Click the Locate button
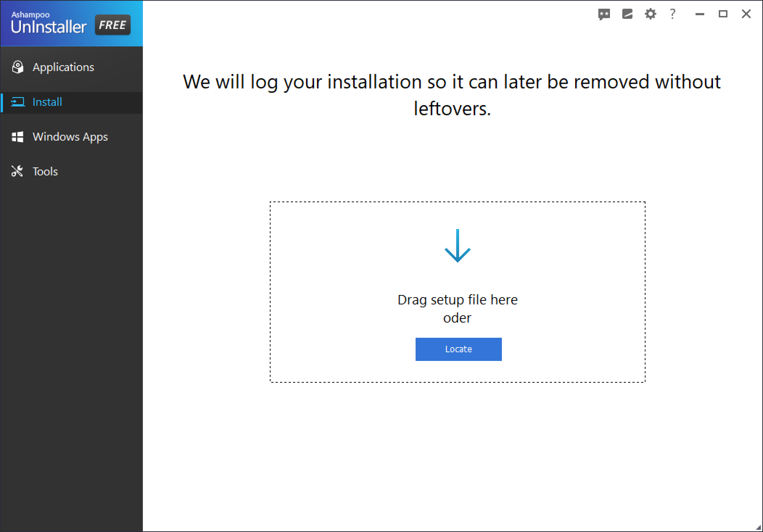 click(x=458, y=349)
